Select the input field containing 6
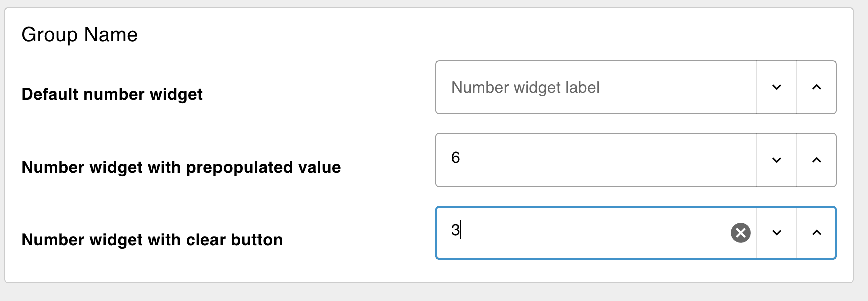 coord(576,160)
